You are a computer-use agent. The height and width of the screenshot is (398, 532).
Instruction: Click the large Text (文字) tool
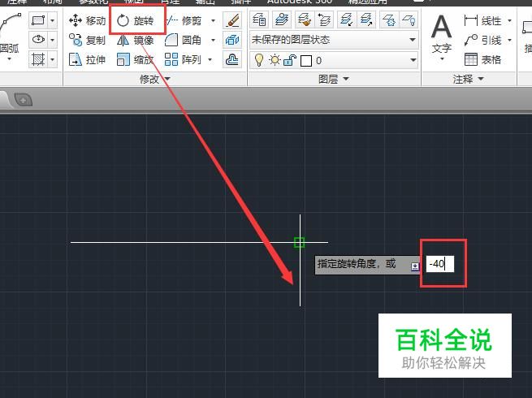click(441, 33)
